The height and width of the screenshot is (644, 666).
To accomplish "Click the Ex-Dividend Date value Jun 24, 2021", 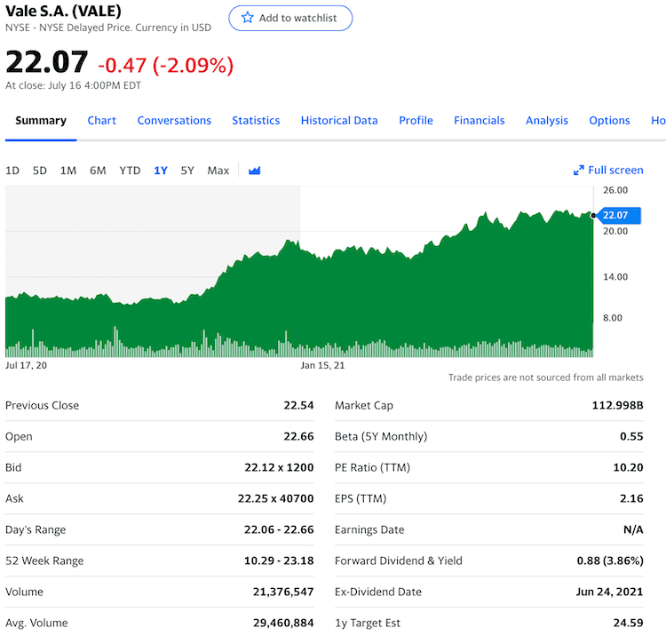I will pos(609,592).
